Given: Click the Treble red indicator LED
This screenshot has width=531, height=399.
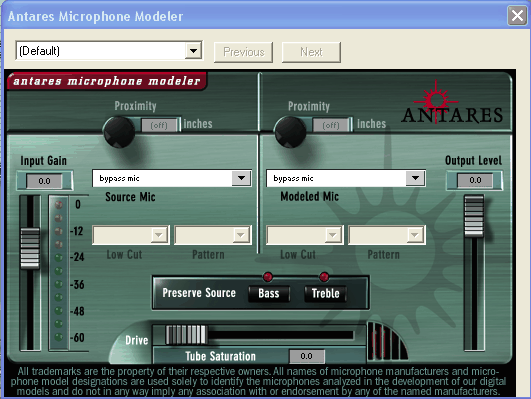Looking at the screenshot, I should click(x=324, y=277).
